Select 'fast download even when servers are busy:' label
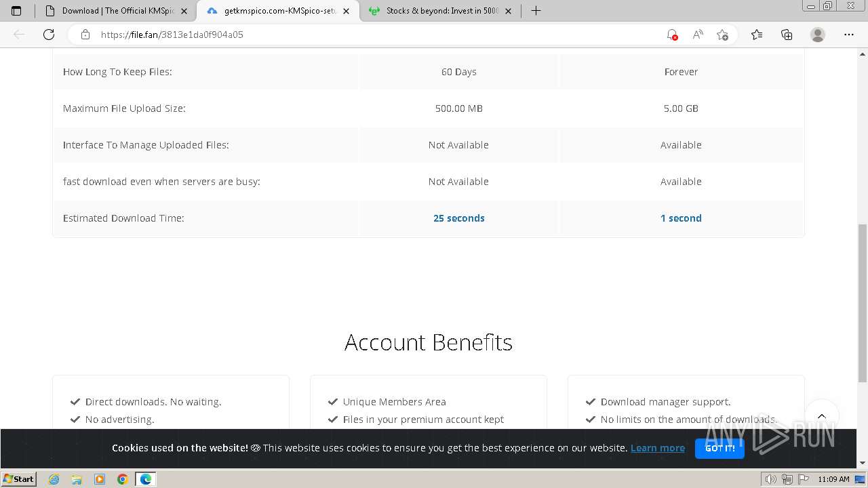The width and height of the screenshot is (868, 488). pos(161,182)
